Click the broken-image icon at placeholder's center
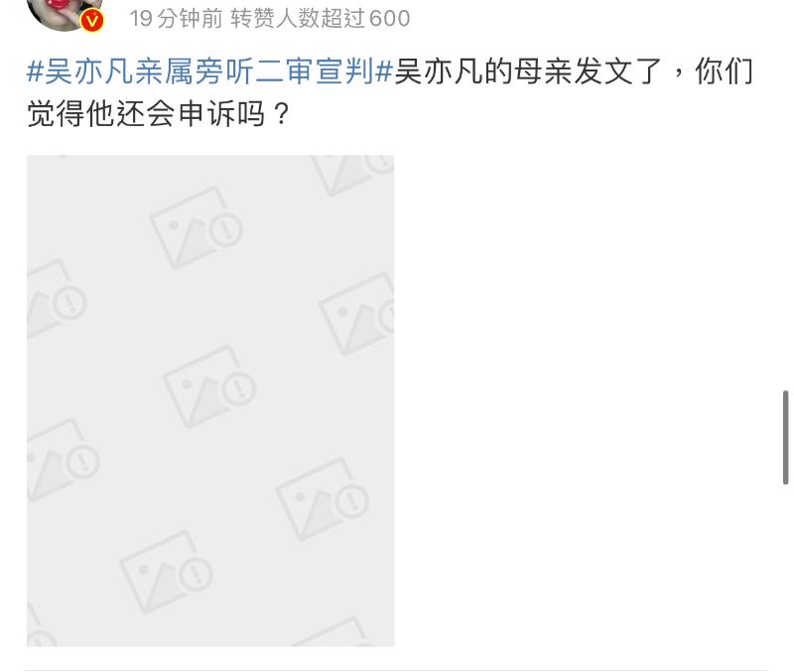This screenshot has height=672, width=794. [209, 386]
